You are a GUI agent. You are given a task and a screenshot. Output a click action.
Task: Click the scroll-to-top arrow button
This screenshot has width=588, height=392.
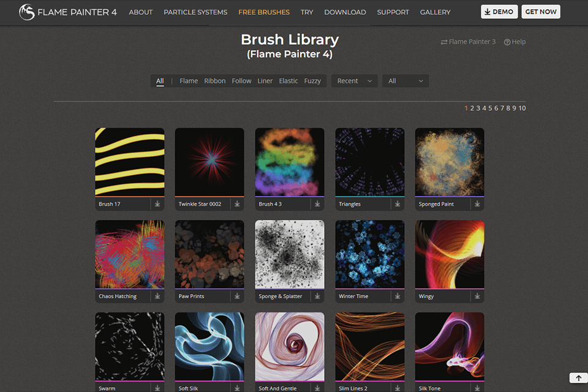point(578,379)
